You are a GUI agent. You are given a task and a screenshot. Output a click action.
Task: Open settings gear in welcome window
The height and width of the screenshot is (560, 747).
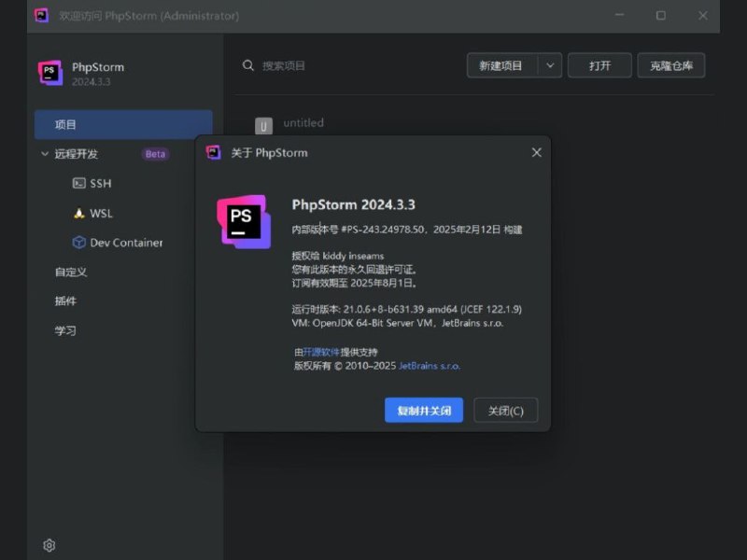click(x=49, y=545)
